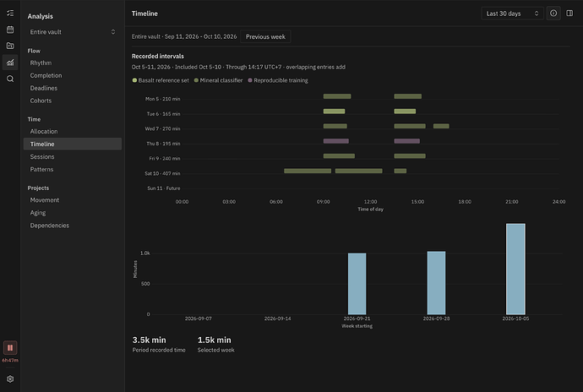Open the Deadlines analysis page
Screen dimensions: 583x392
[73, 88]
